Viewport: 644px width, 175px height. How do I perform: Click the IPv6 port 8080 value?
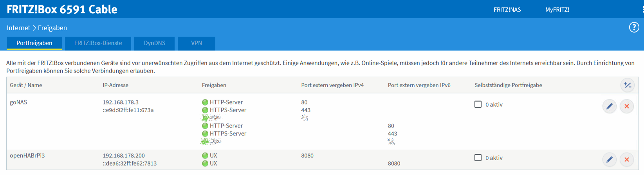(394, 164)
